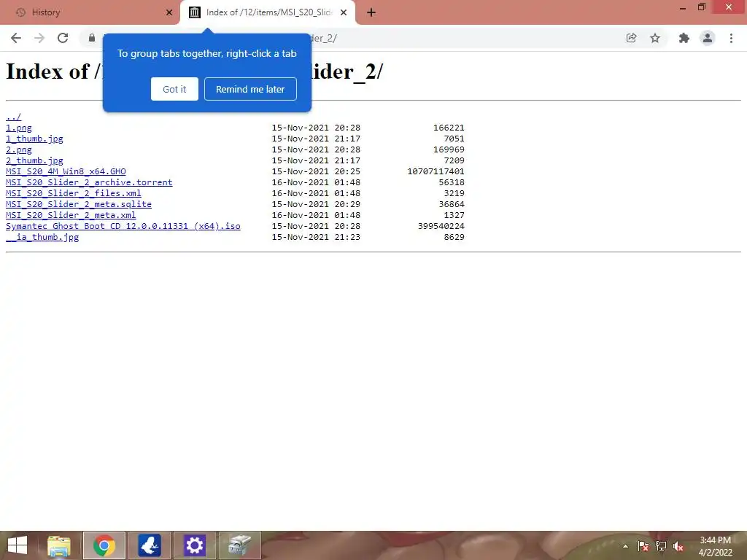This screenshot has height=560, width=747.
Task: Click the Action Center flag icon
Action: coord(643,546)
